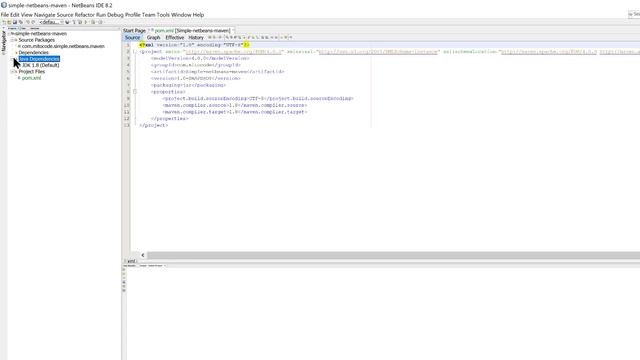Place cursor on the maven.compiler.target line
Image resolution: width=640 pixels, height=360 pixels.
(235, 112)
